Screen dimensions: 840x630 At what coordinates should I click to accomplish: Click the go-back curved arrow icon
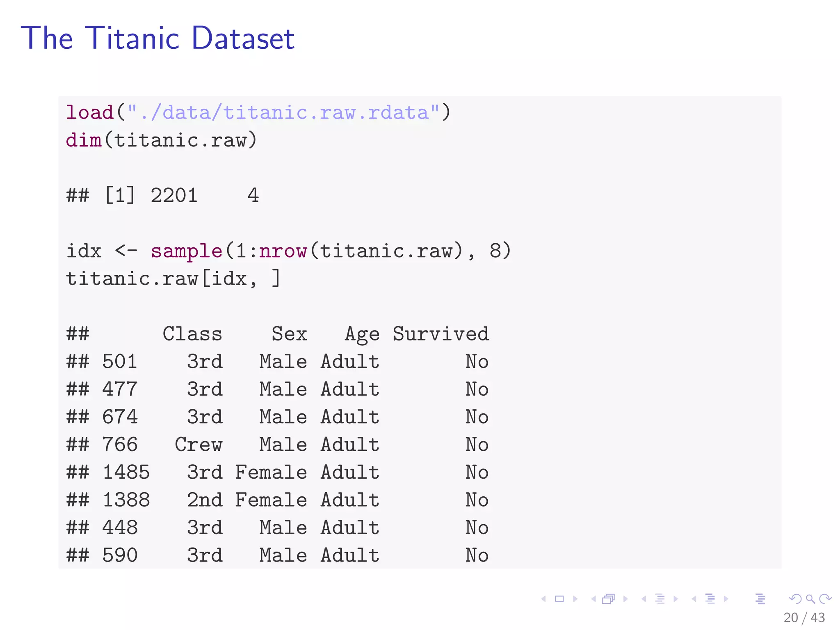(795, 599)
